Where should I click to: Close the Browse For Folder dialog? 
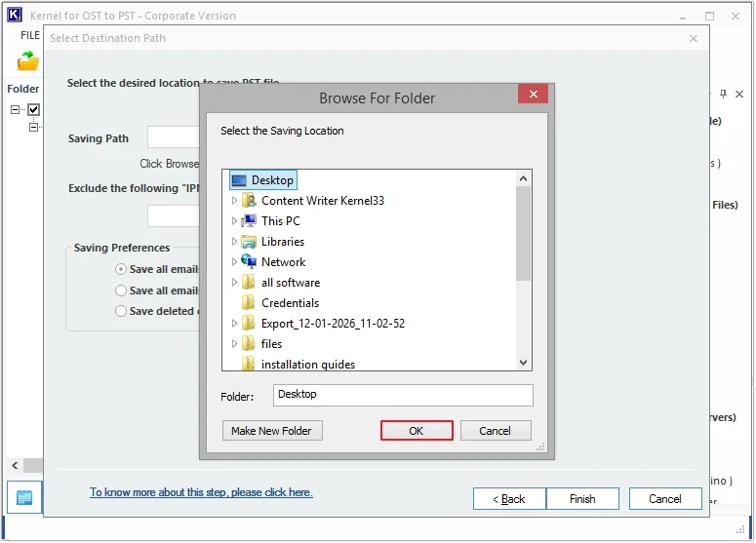533,94
